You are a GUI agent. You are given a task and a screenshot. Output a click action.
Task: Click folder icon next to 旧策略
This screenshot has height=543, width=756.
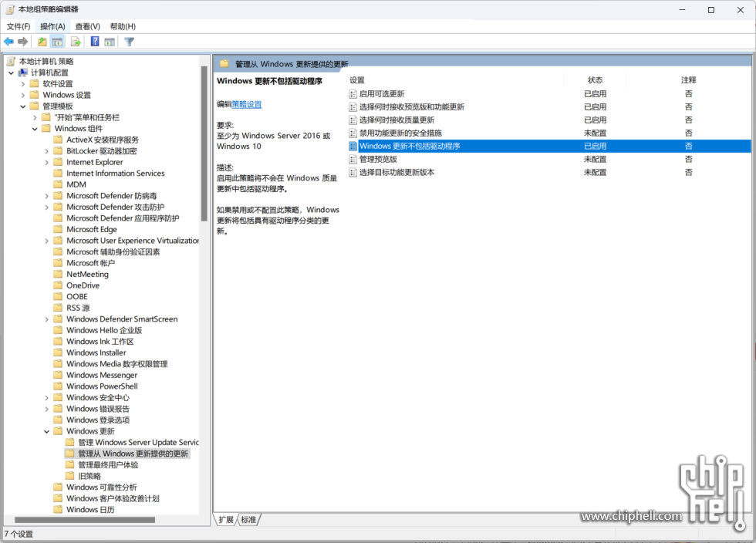[x=70, y=476]
